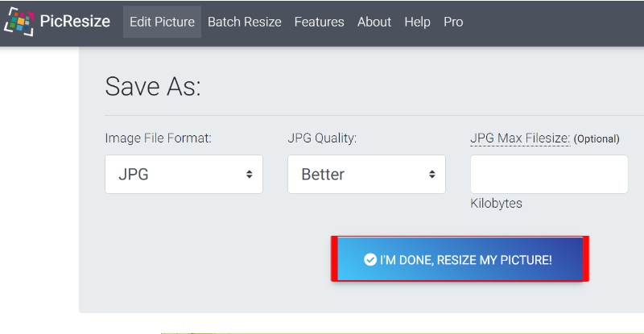The image size is (644, 334).
Task: Click the PicResize colorful logo icon
Action: (19, 22)
